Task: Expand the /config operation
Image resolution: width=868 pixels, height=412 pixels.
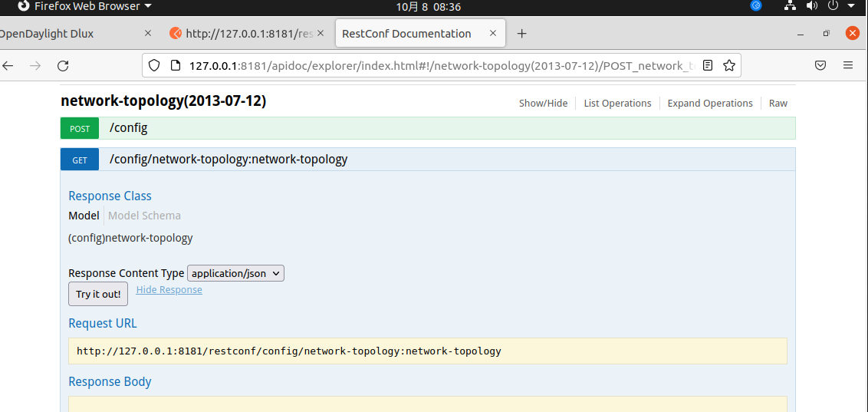Action: 128,128
